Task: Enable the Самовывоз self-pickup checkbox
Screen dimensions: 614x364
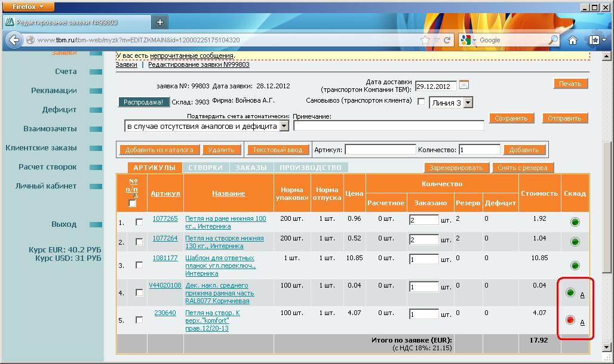Action: point(421,102)
